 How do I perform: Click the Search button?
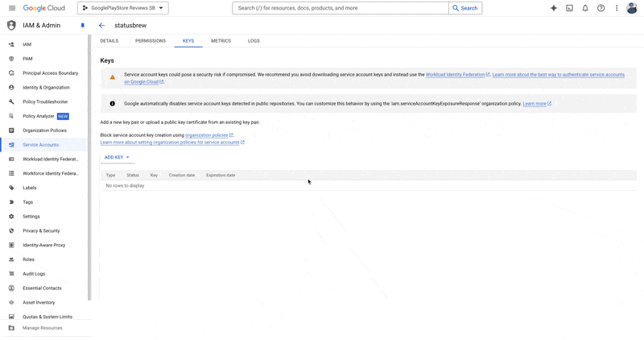465,8
